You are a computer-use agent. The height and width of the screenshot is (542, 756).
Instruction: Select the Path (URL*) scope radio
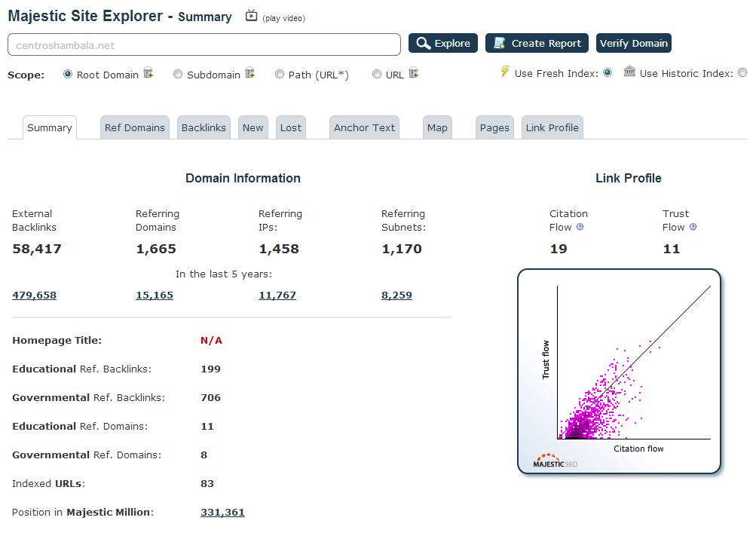coord(280,75)
